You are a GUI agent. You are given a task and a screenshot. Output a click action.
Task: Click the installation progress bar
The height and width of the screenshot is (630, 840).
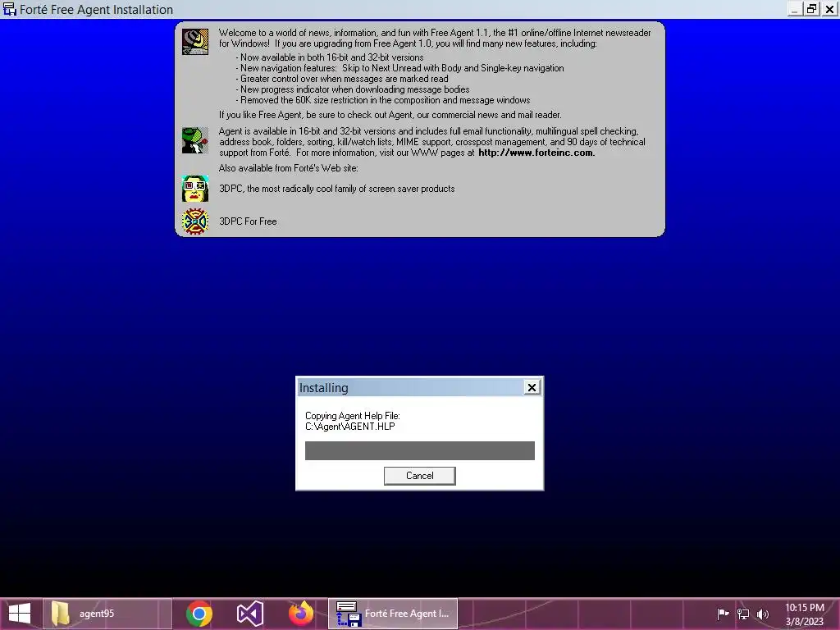click(419, 450)
